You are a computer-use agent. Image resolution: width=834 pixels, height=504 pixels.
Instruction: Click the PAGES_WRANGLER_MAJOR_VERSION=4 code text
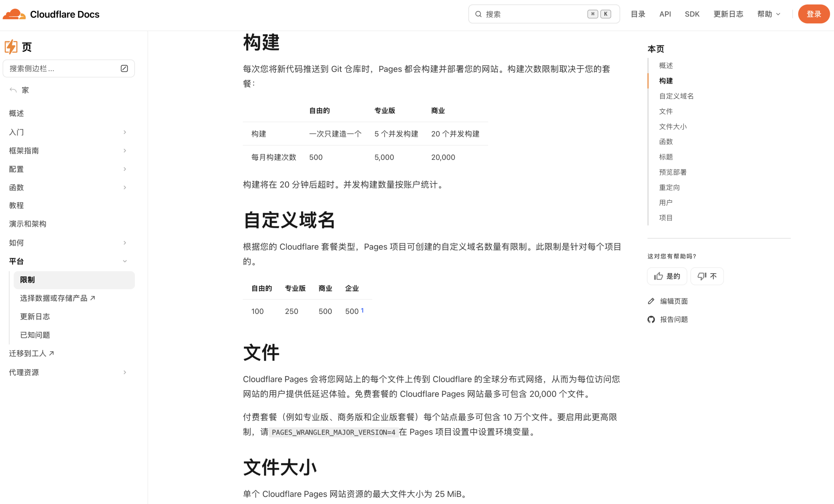pyautogui.click(x=333, y=432)
